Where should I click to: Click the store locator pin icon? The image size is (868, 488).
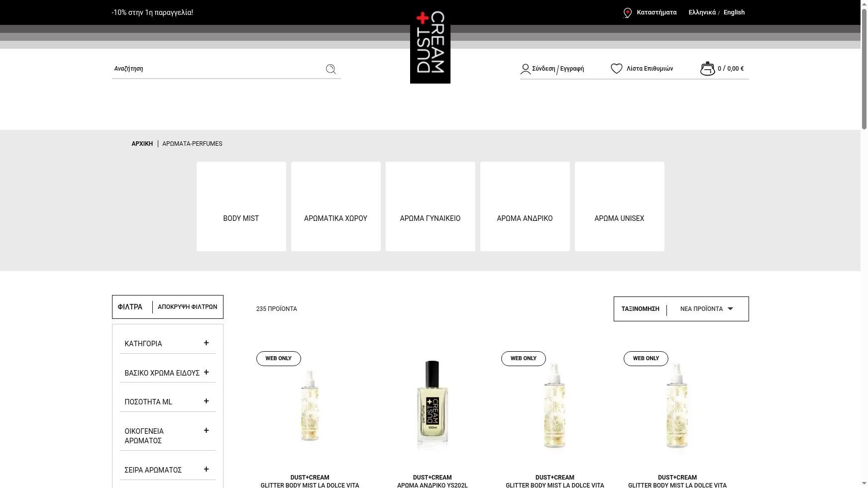627,12
